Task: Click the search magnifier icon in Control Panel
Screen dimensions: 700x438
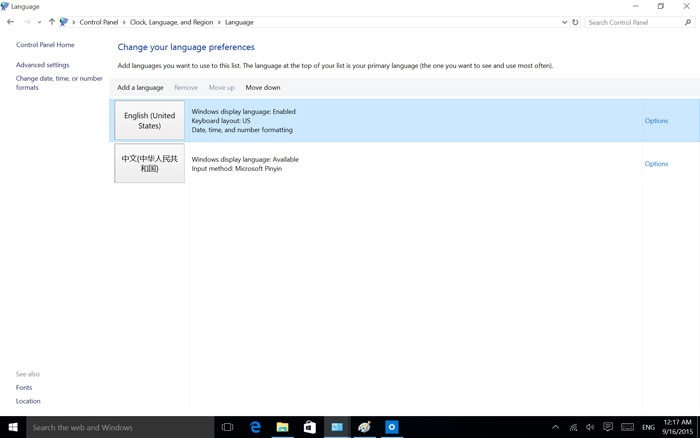Action: click(688, 22)
